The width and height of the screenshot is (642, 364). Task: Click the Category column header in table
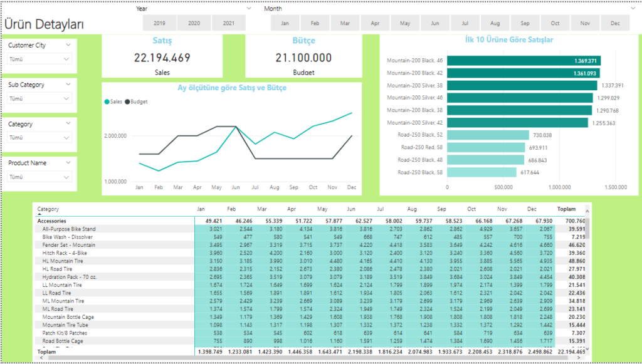coord(48,210)
